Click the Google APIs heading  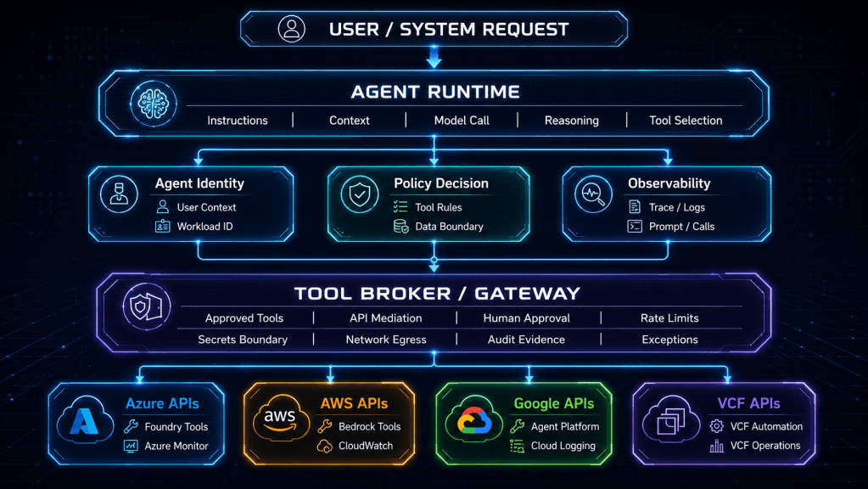[553, 404]
